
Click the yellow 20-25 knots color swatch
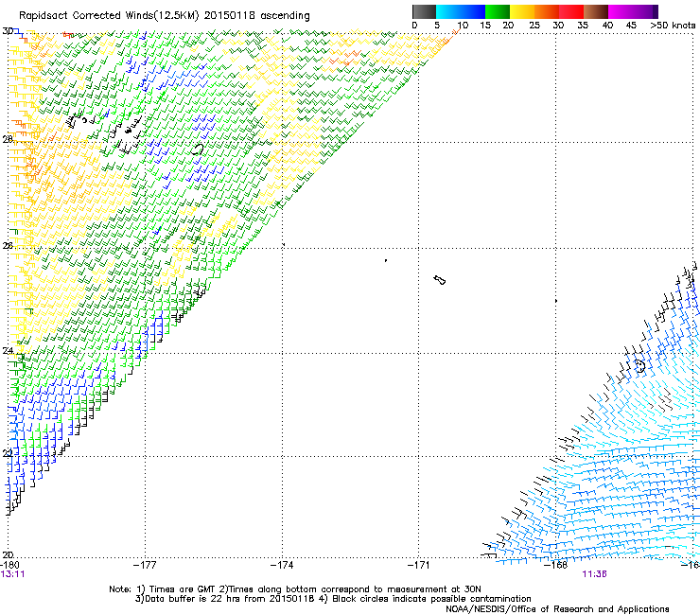pyautogui.click(x=522, y=11)
